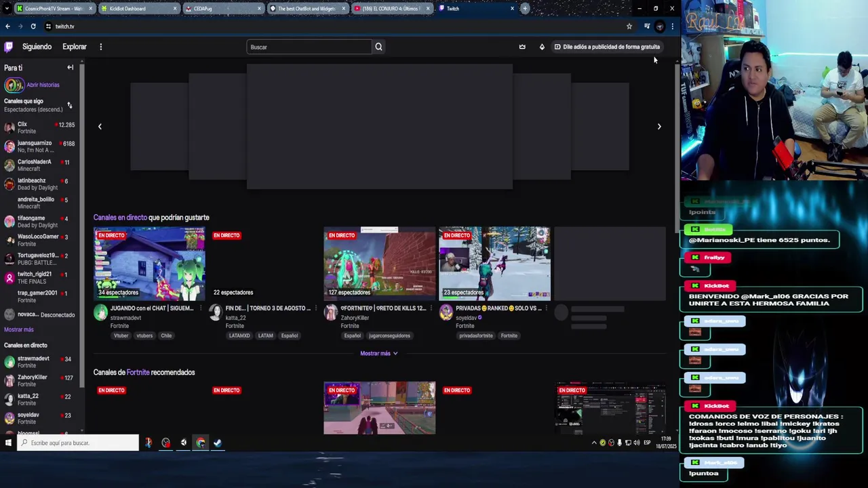Open strawmadevt stream thumbnail with 34 espectadores
This screenshot has height=488, width=868.
tap(149, 263)
